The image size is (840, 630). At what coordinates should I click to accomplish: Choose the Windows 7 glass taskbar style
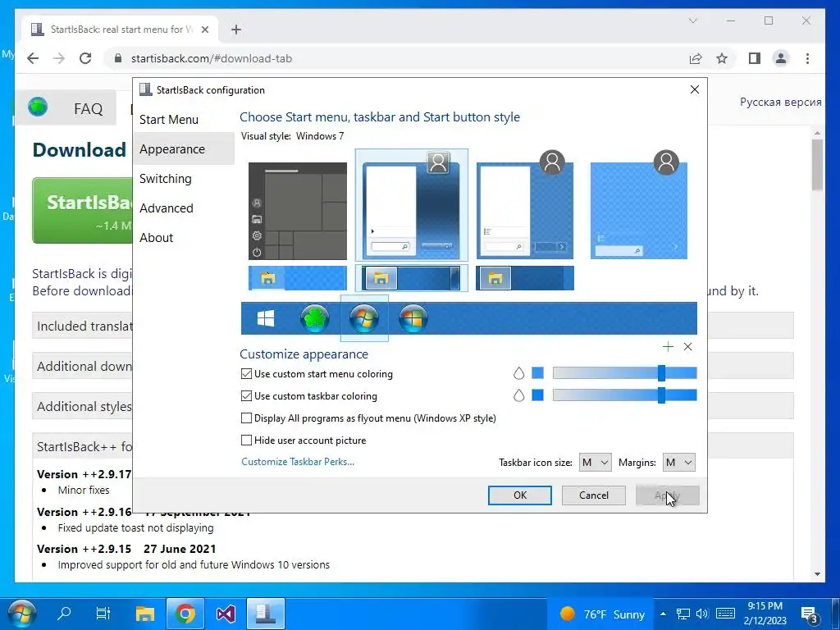click(412, 278)
